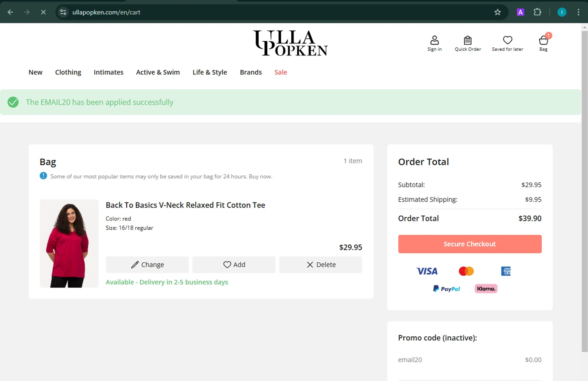588x381 pixels.
Task: Click the Subtotal $29.95 value
Action: [x=531, y=185]
